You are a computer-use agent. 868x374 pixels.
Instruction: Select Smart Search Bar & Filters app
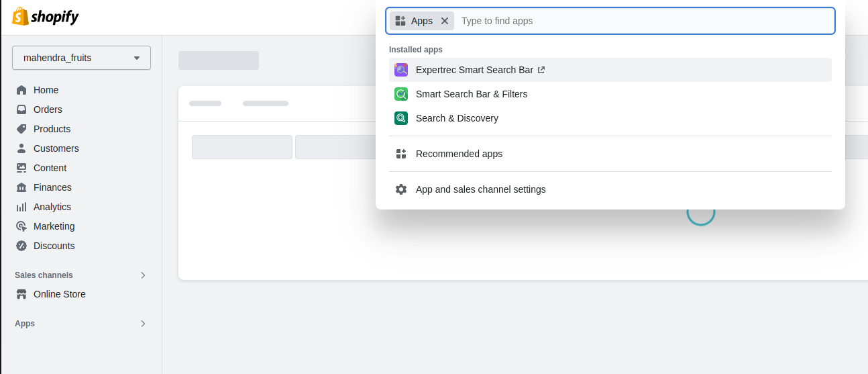point(472,94)
